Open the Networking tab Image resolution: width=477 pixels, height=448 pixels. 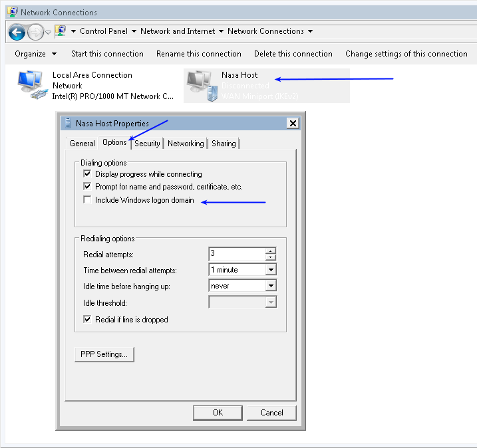click(x=186, y=143)
